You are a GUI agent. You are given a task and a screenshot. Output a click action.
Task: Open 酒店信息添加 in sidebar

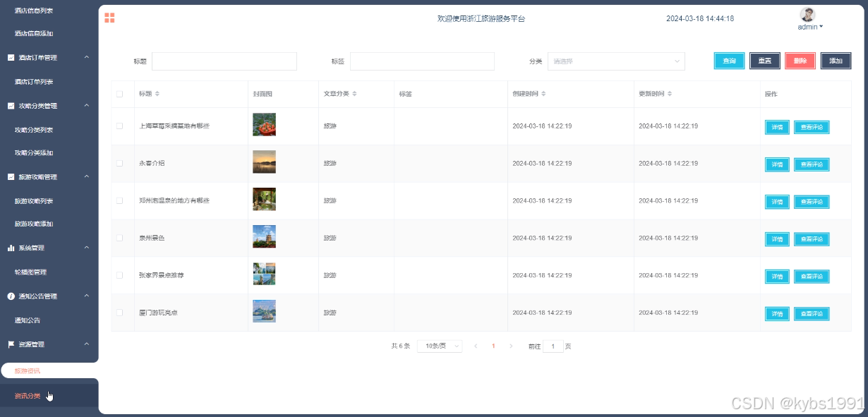tap(34, 33)
